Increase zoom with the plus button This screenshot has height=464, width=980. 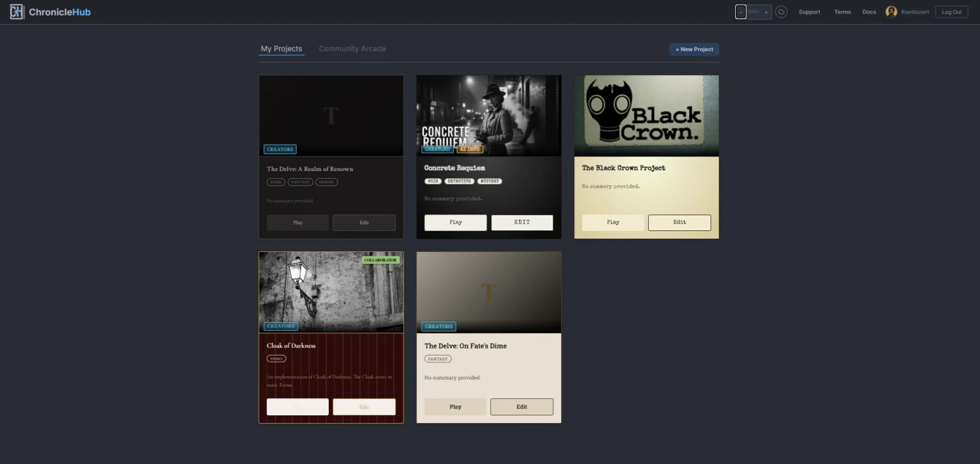coord(766,12)
